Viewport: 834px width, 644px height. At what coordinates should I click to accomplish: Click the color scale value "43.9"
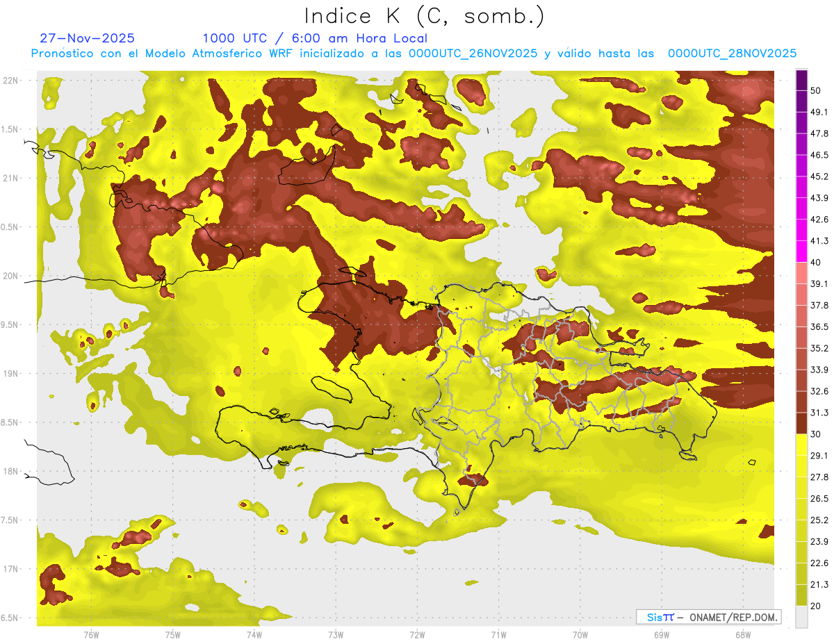click(819, 198)
